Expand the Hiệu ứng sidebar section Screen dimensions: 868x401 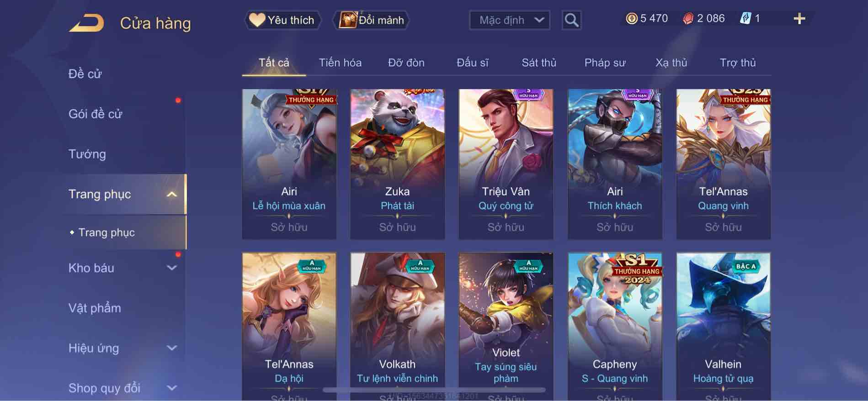[x=171, y=348]
